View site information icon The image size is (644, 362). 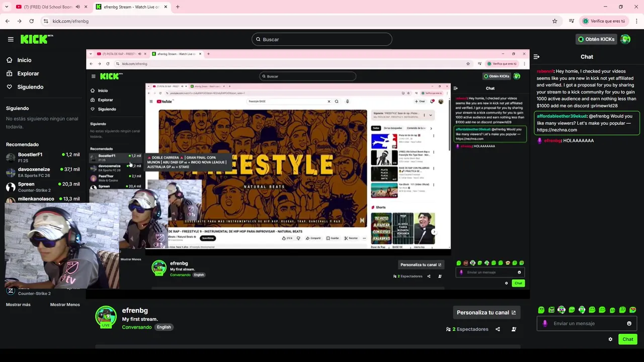46,21
